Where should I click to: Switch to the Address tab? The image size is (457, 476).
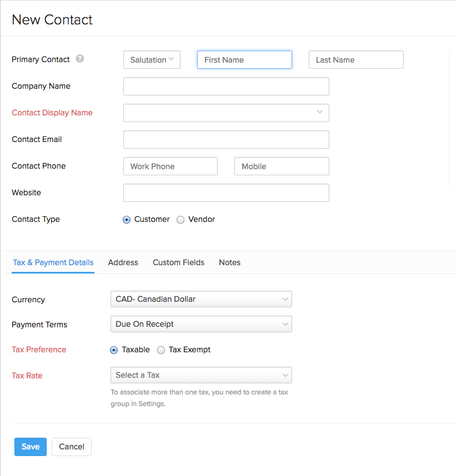(123, 262)
